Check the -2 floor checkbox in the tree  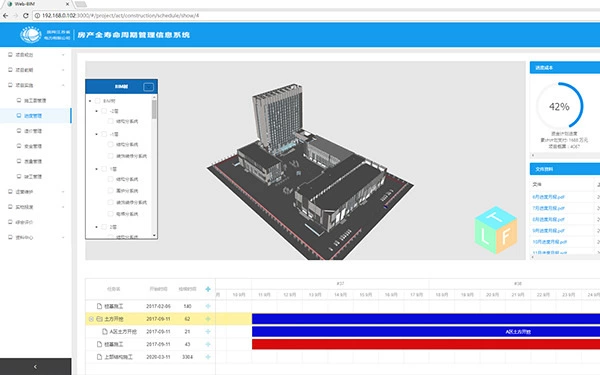click(x=104, y=111)
